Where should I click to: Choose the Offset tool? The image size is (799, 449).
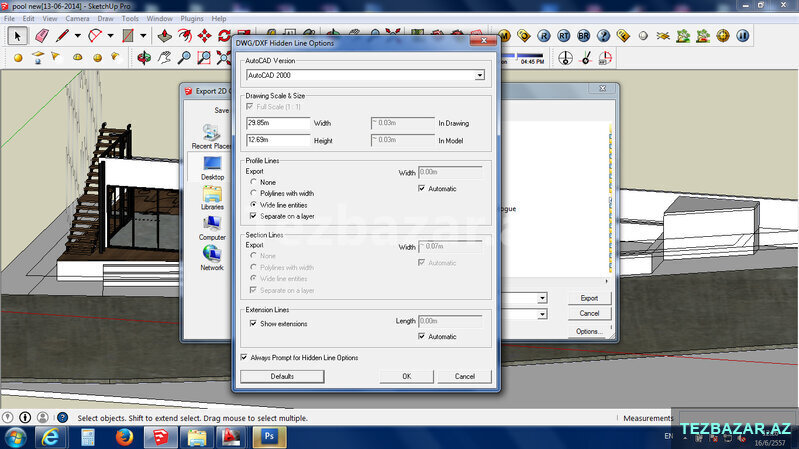pyautogui.click(x=184, y=36)
